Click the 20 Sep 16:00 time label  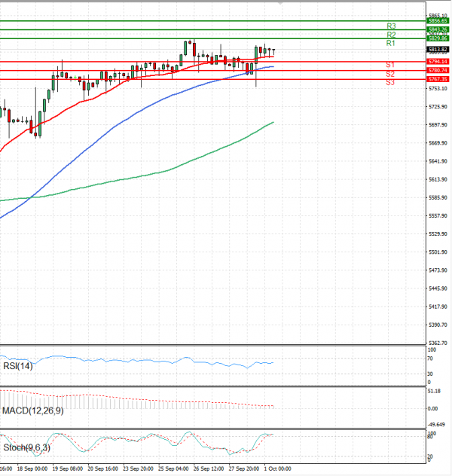[x=102, y=468]
